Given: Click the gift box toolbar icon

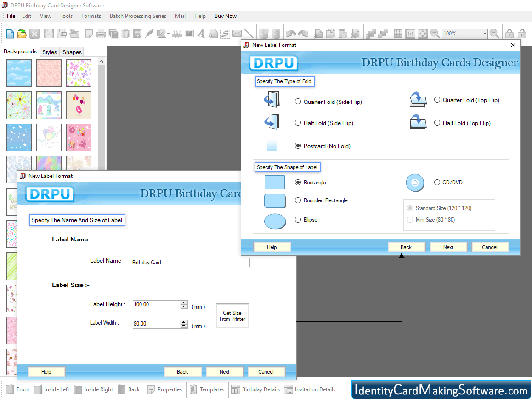Looking at the screenshot, I should click(x=125, y=34).
